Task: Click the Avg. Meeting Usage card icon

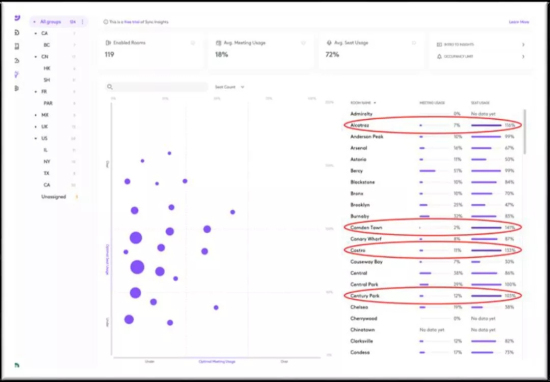Action: [x=219, y=43]
